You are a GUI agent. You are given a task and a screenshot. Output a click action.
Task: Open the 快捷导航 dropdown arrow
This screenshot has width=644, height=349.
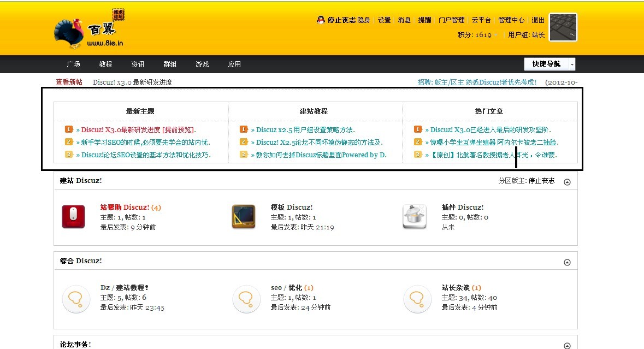point(572,64)
